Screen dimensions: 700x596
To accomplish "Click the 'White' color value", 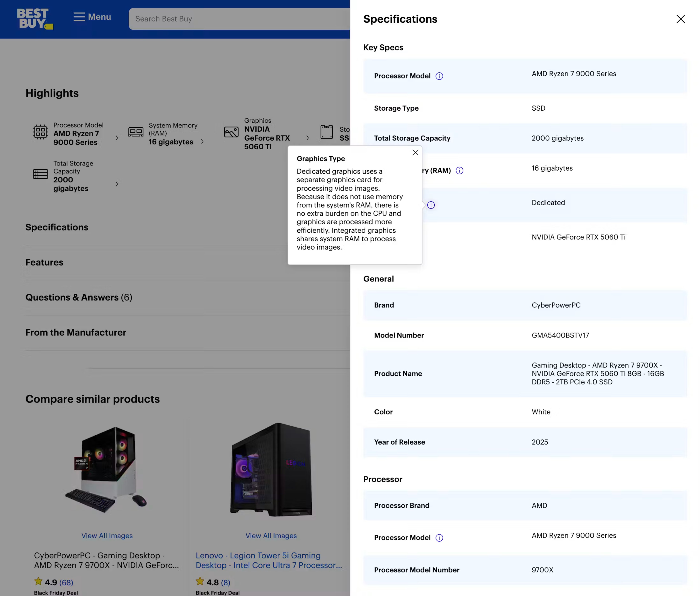I will click(x=541, y=412).
